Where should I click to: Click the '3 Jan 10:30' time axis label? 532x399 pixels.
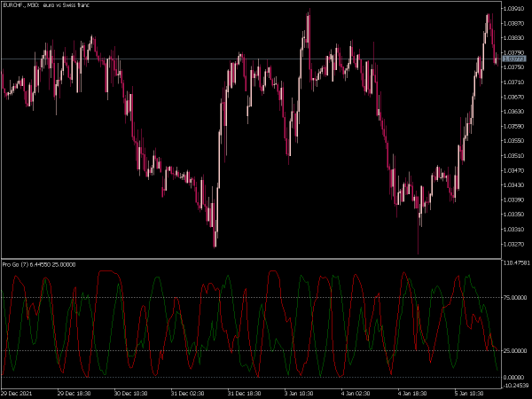(299, 394)
